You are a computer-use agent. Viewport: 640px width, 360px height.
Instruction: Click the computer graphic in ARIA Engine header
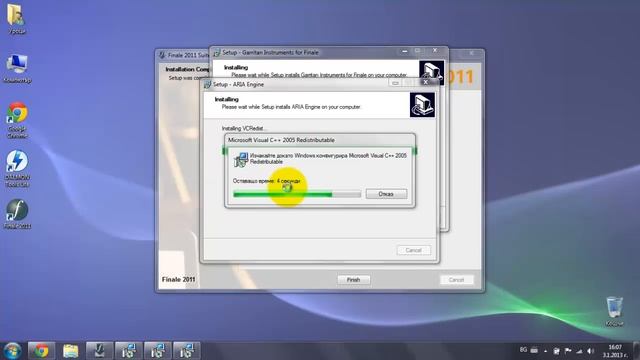(422, 105)
